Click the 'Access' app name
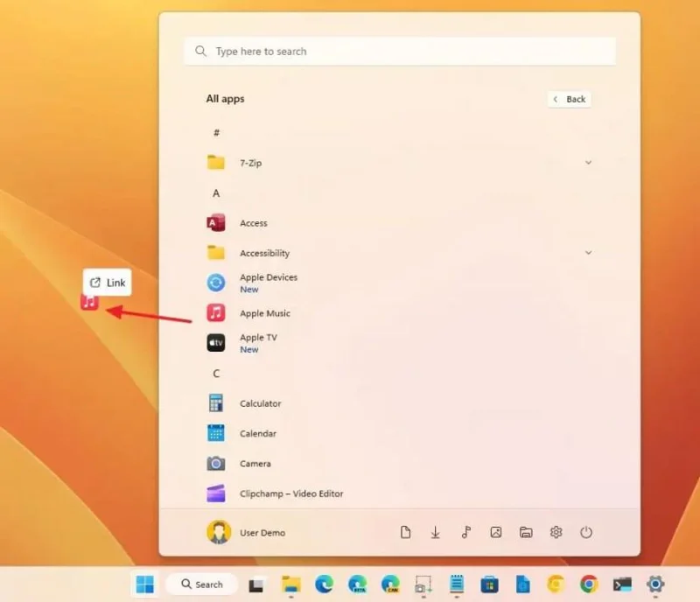 click(254, 223)
